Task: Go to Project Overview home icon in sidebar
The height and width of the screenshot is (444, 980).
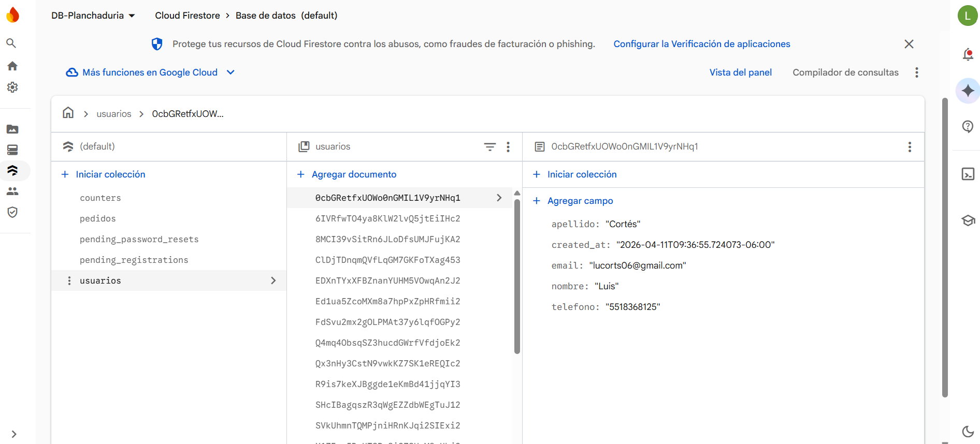Action: click(x=12, y=66)
